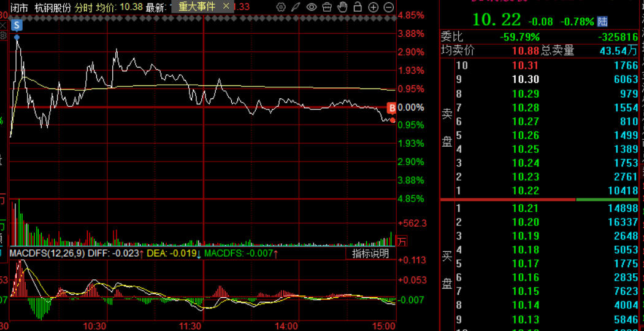Select buy level 7 price 10.15
This screenshot has width=644, height=331.
click(525, 292)
